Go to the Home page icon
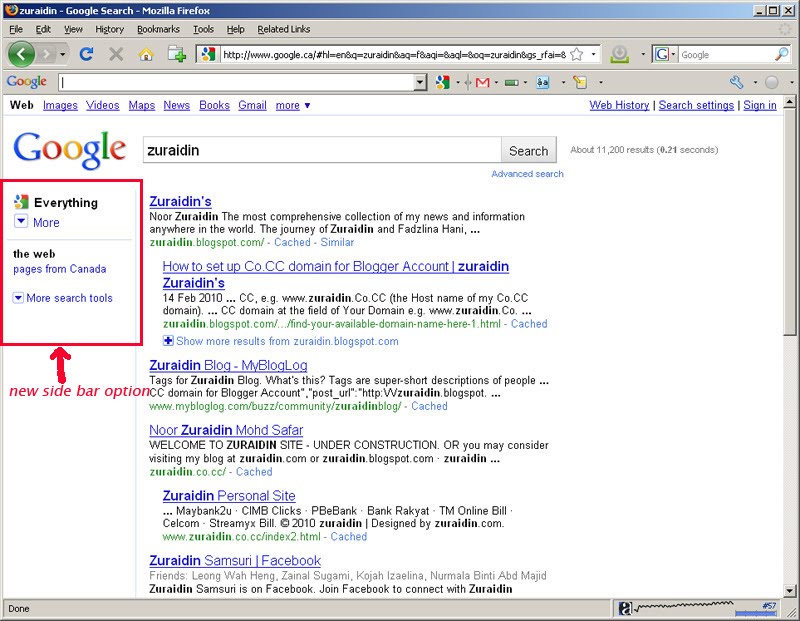Viewport: 800px width, 621px height. coord(146,54)
